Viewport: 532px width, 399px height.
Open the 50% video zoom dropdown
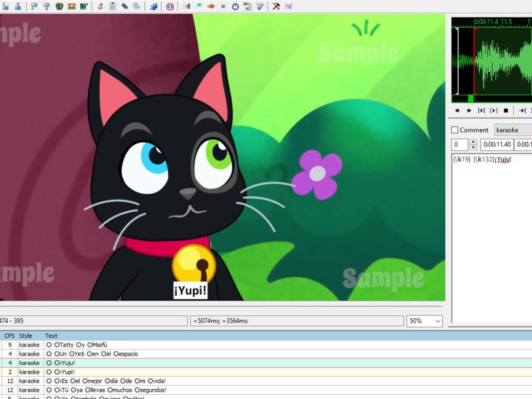(425, 321)
